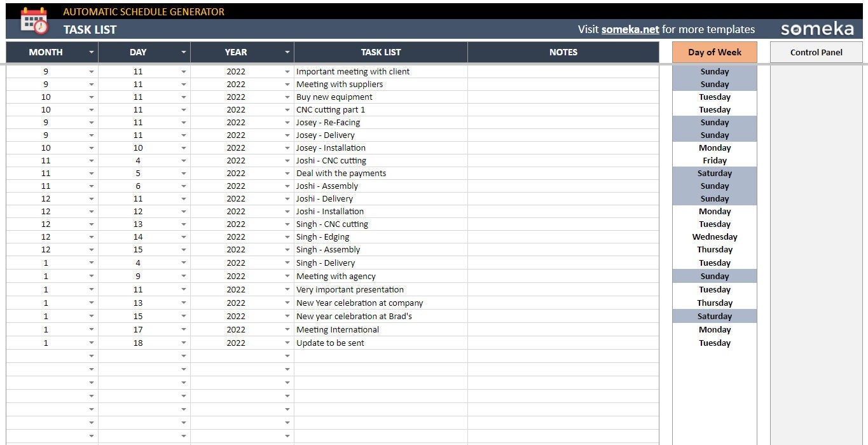Open the year dropdown for 'Joshi - Assembly' row
868x445 pixels.
287,186
